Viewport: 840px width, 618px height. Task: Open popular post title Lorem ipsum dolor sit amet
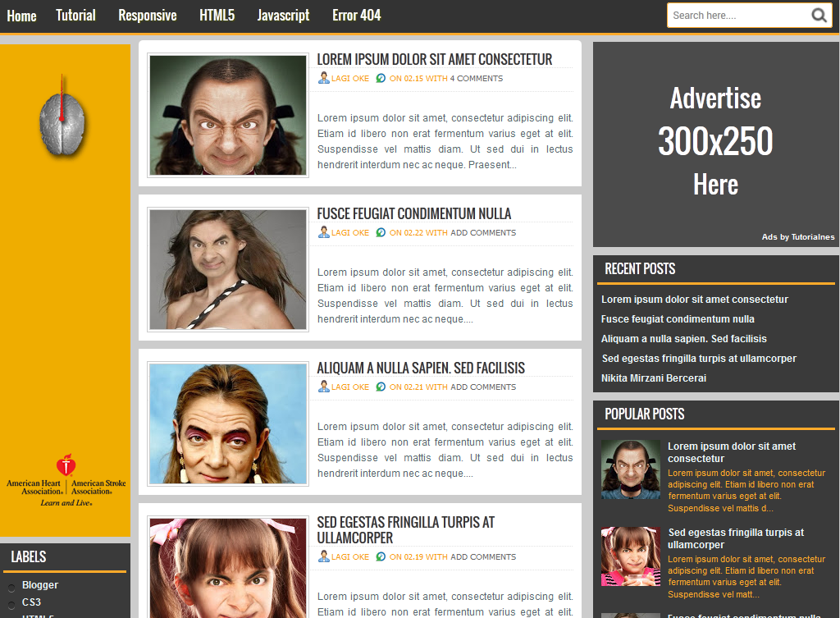tap(732, 452)
